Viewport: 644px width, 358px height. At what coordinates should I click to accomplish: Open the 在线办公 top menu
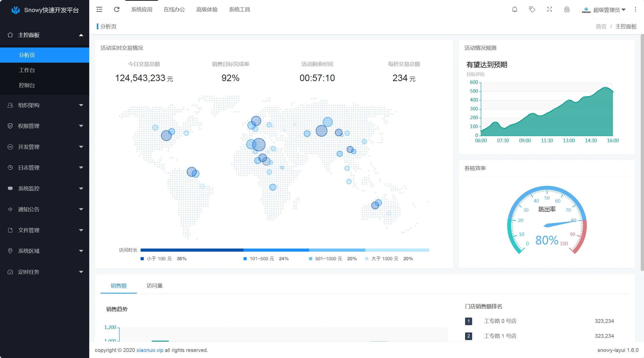click(174, 10)
